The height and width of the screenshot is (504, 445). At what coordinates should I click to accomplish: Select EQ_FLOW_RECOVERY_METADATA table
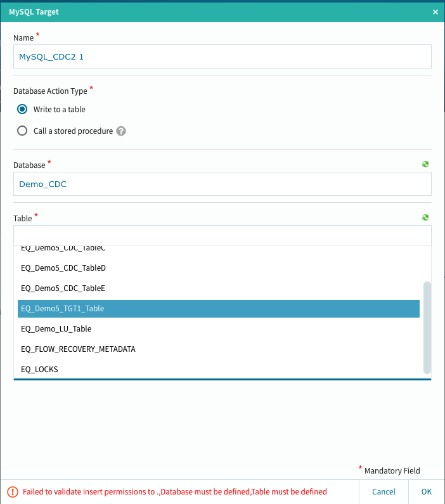(219, 349)
